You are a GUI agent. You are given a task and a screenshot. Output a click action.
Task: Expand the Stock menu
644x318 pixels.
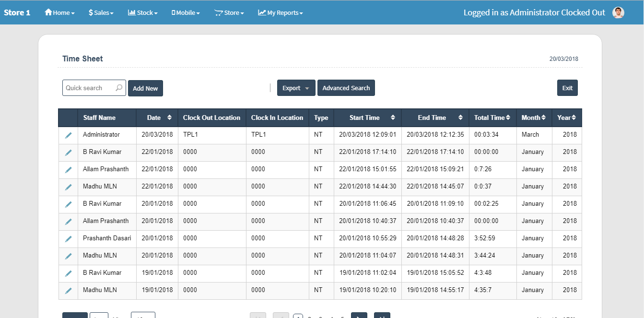(143, 13)
